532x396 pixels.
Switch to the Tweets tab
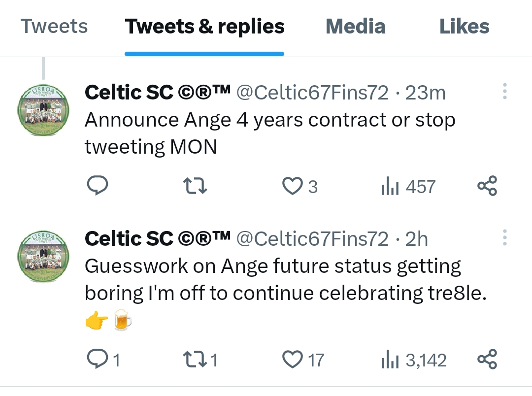pos(54,26)
